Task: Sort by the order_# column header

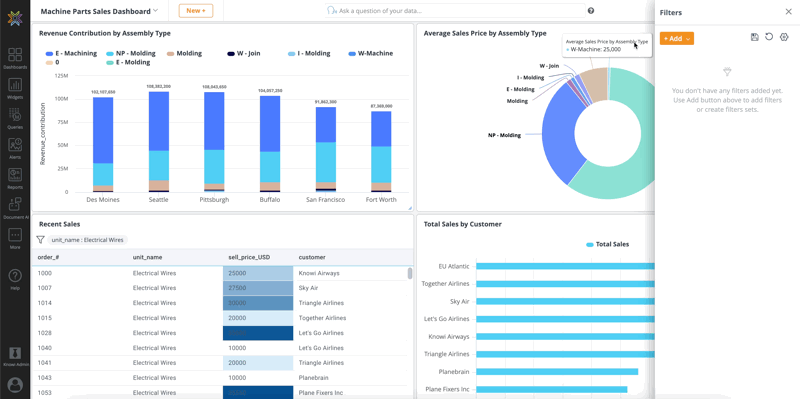Action: pos(48,257)
